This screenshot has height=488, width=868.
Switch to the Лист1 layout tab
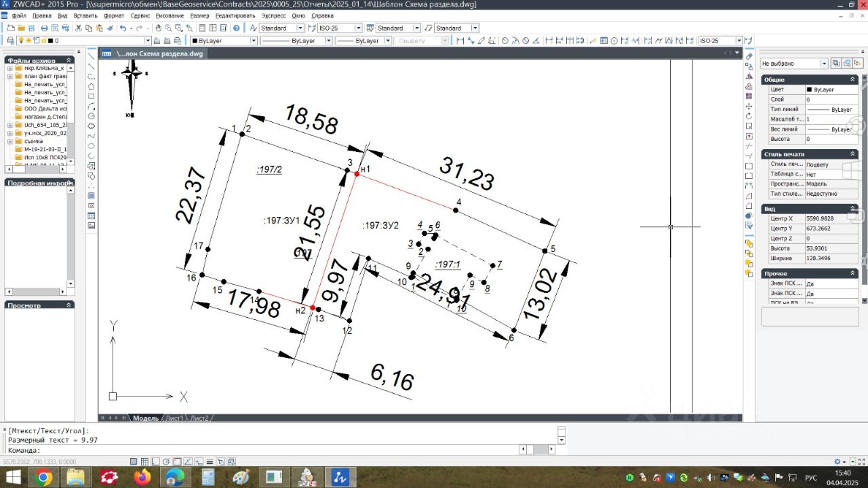click(174, 418)
